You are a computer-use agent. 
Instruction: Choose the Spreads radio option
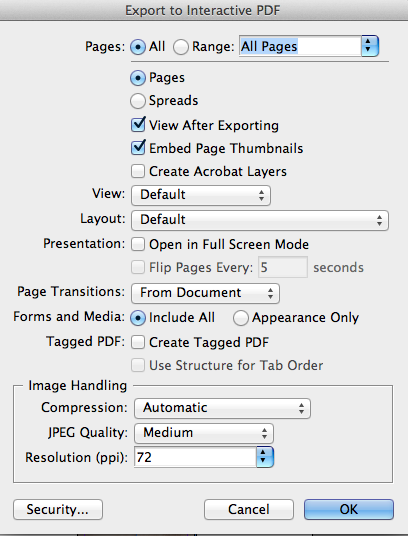[138, 101]
